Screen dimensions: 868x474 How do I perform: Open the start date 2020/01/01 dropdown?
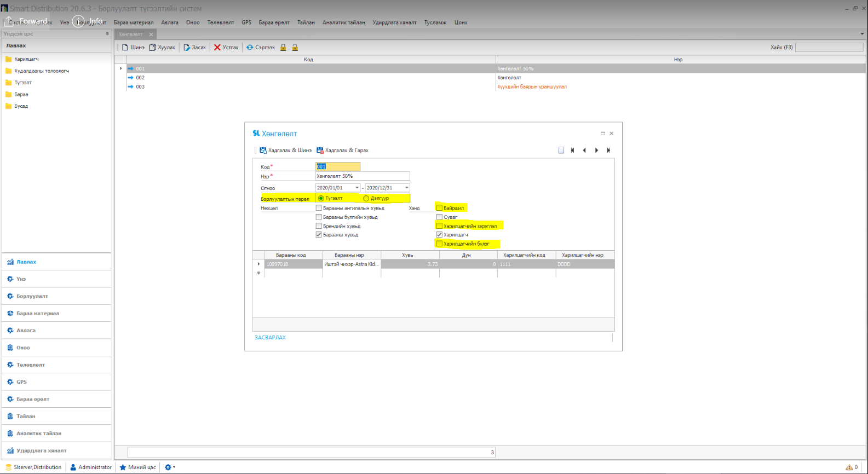[357, 188]
